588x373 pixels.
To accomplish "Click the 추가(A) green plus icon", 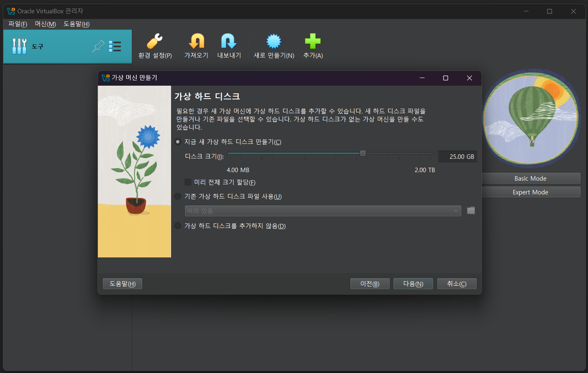I will coord(313,41).
